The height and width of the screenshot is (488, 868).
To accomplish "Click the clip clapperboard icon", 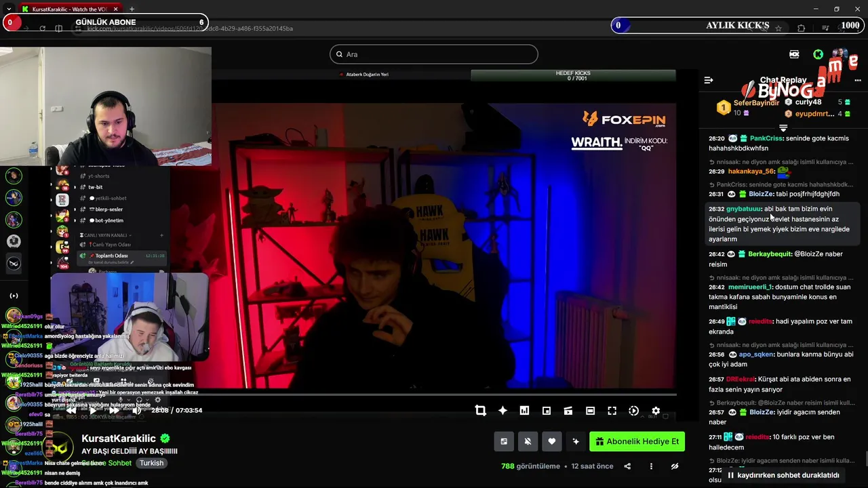I will tap(568, 411).
